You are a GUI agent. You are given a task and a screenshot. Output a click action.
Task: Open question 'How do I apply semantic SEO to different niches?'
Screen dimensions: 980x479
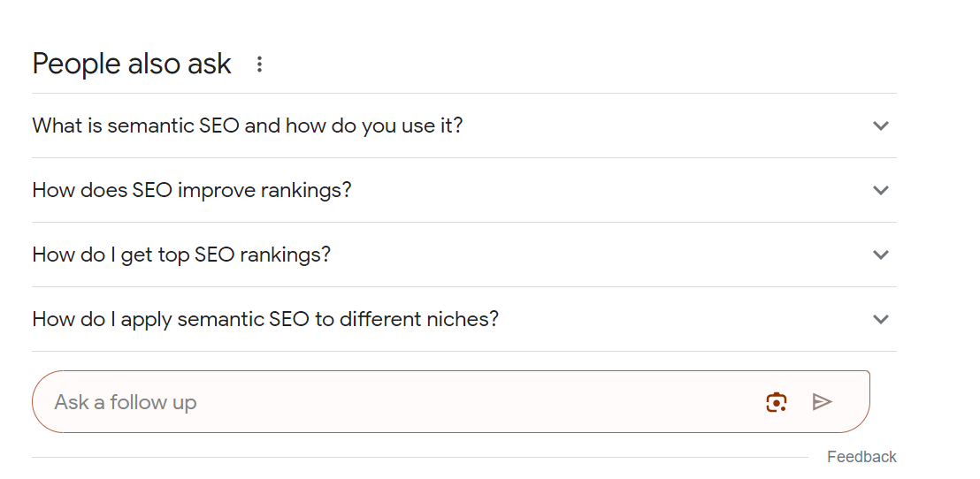coord(463,319)
